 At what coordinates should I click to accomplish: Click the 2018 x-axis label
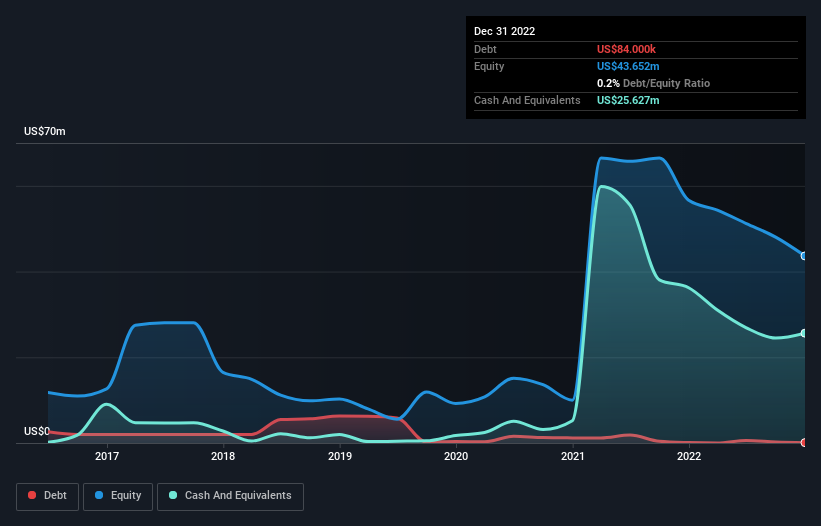point(223,456)
